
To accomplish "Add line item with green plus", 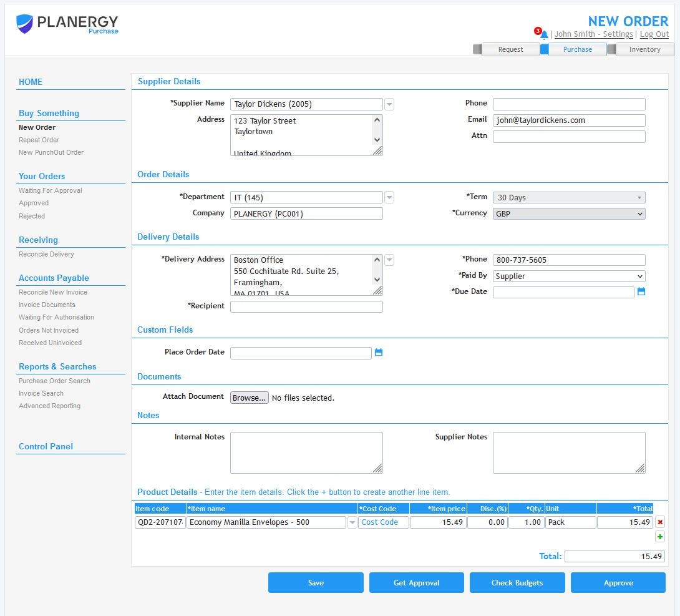I will [x=659, y=537].
